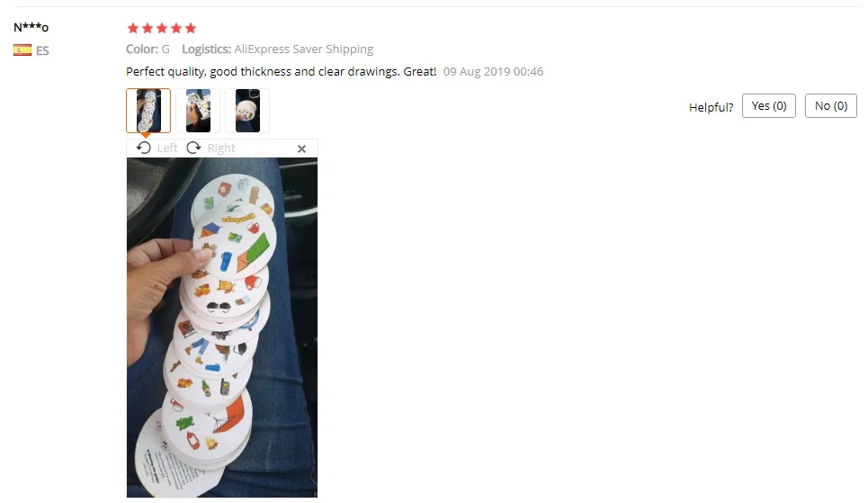Click the Left rotate label

pos(167,148)
